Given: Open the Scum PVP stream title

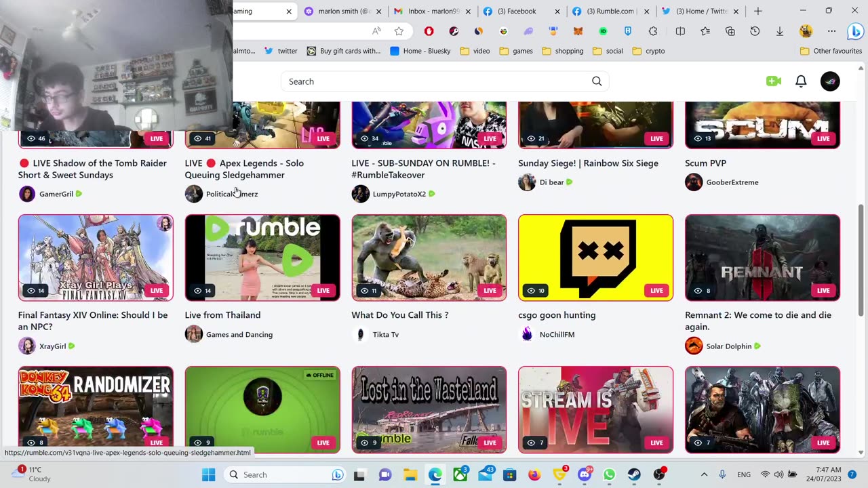Looking at the screenshot, I should tap(705, 163).
